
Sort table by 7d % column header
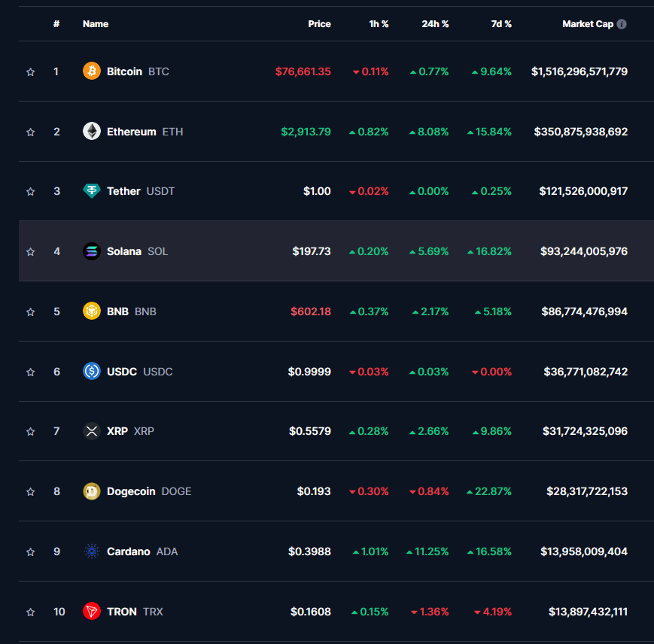point(501,24)
